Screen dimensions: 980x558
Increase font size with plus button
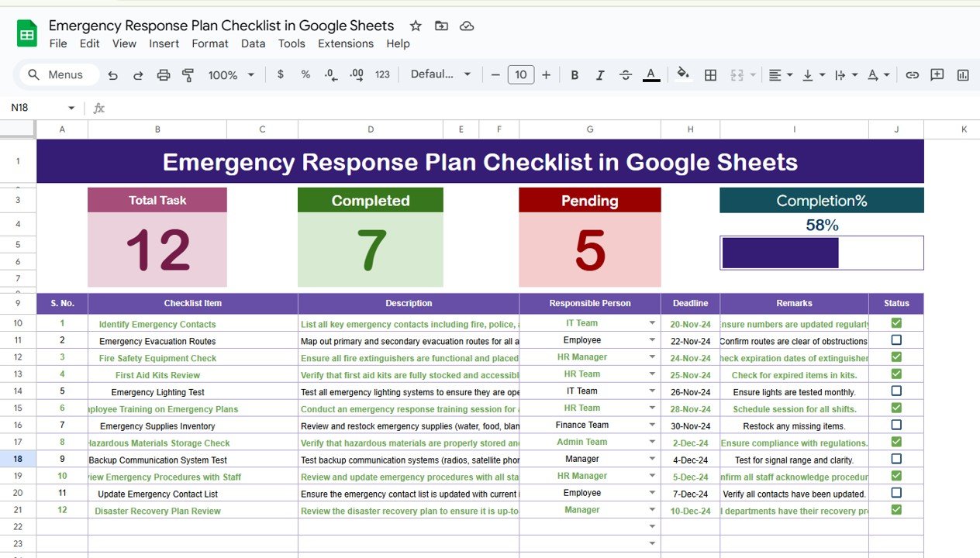coord(546,74)
